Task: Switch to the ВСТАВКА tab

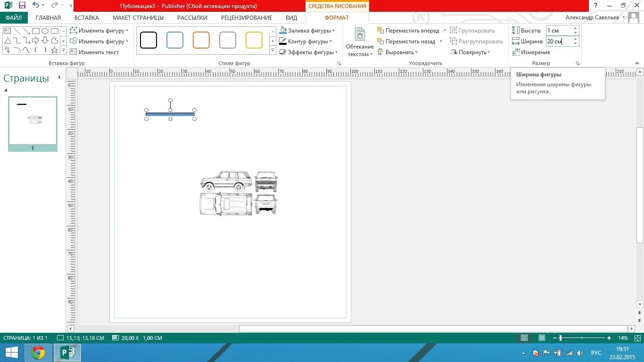Action: tap(87, 18)
